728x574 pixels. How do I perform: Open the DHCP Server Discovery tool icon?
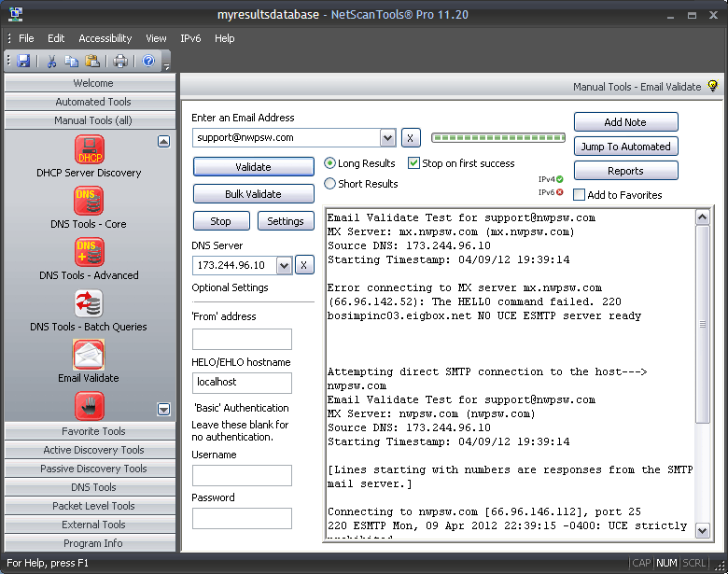click(x=90, y=149)
